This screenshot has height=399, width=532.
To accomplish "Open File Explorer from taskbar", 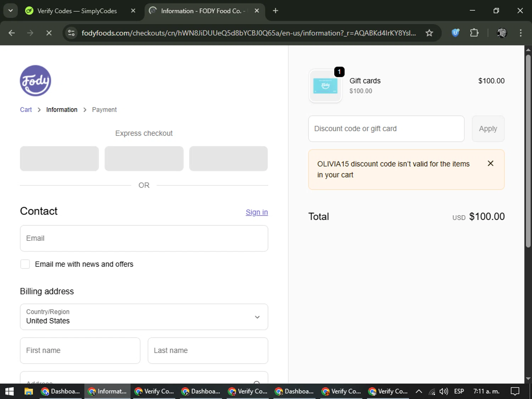I will point(29,391).
